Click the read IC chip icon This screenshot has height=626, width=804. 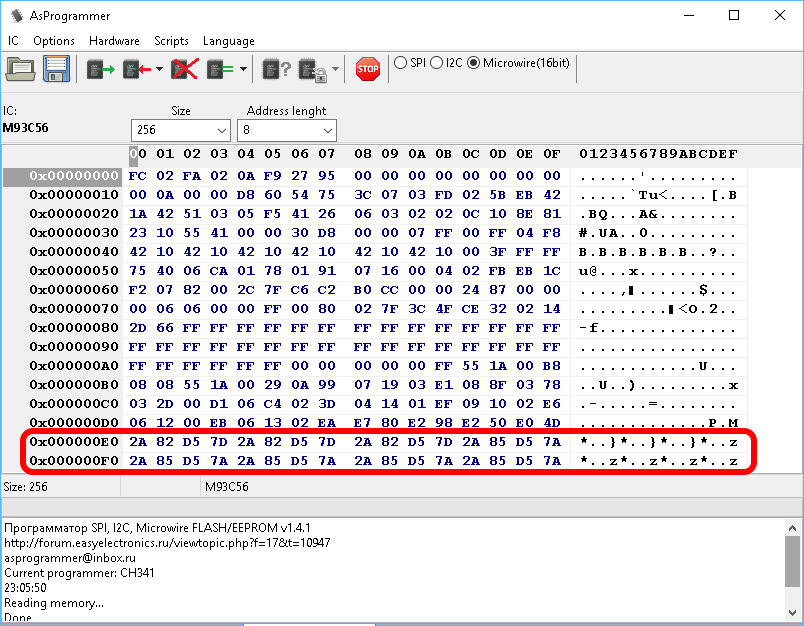pos(100,68)
